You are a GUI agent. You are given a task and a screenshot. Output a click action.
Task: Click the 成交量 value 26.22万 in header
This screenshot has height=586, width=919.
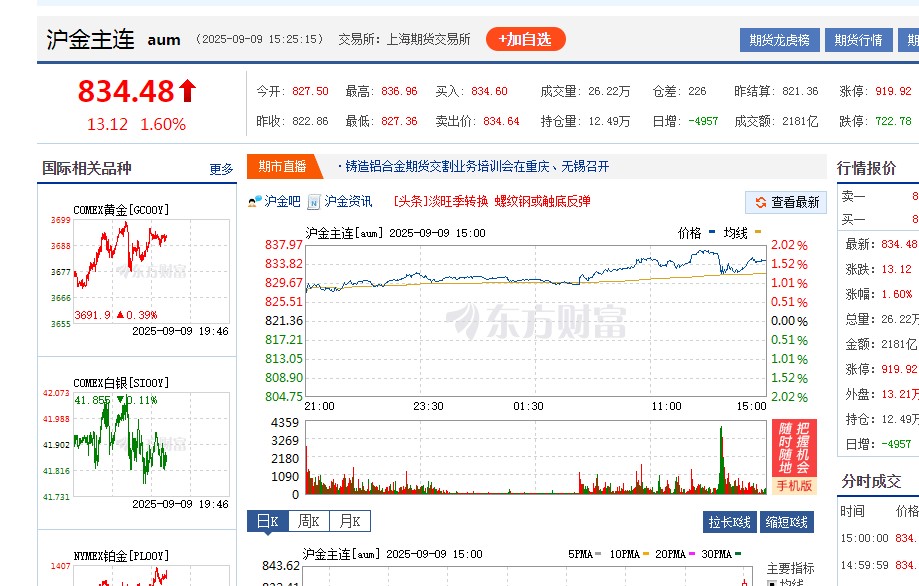click(609, 91)
